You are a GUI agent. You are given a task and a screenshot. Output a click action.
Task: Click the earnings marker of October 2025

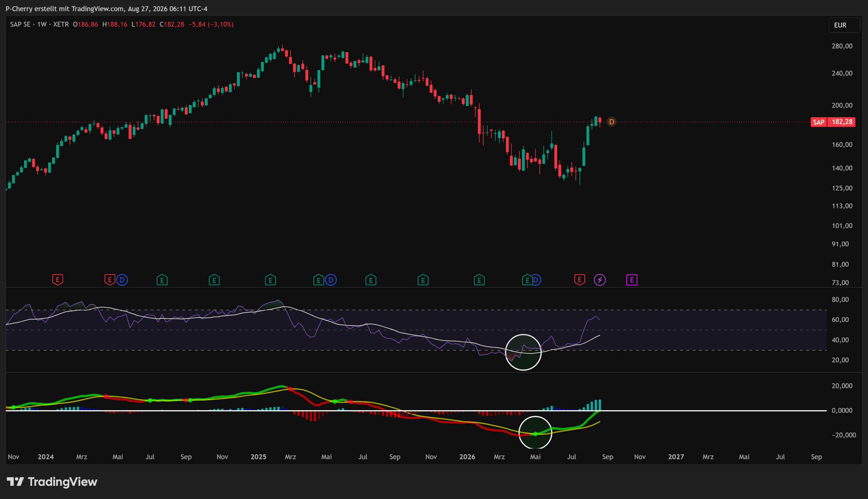(423, 280)
